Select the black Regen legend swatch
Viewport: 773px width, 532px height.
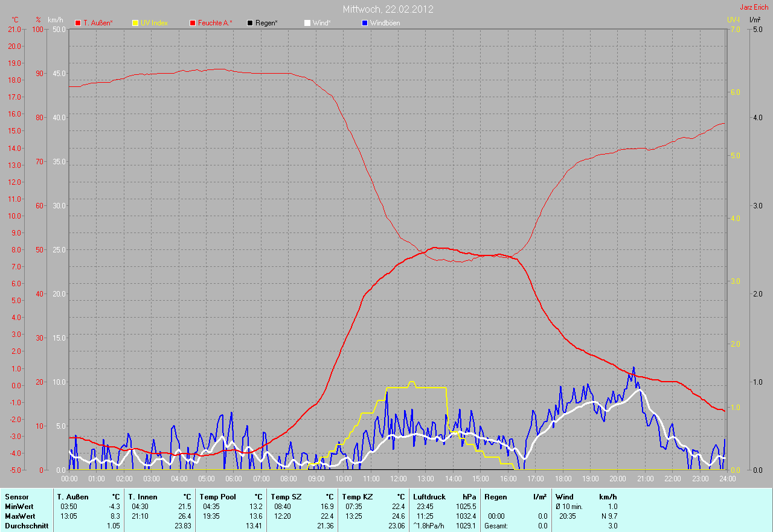tap(250, 23)
